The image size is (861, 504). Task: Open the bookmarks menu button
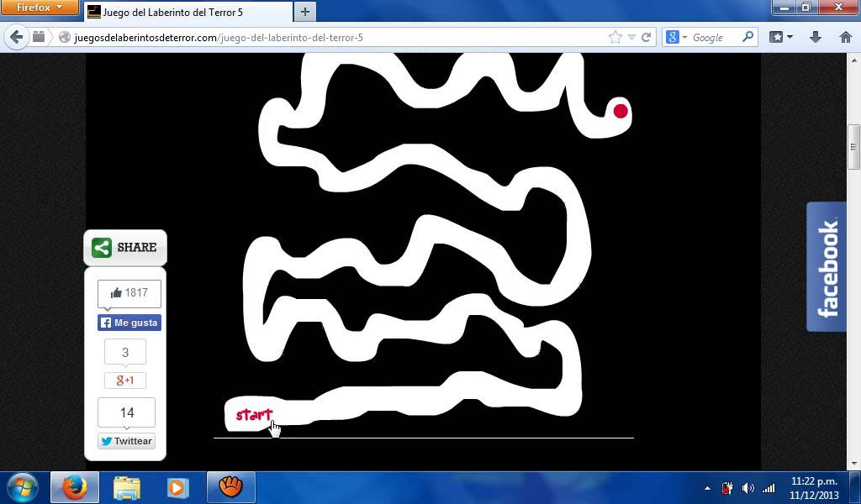[x=781, y=37]
